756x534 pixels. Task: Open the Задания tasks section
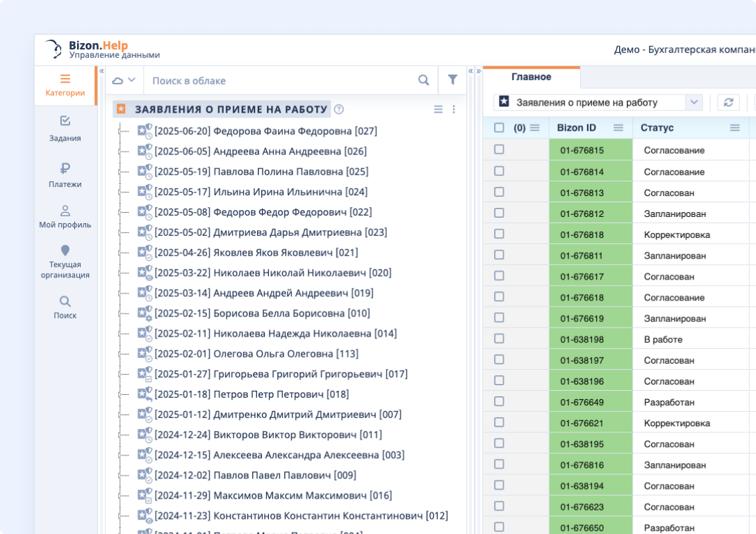pyautogui.click(x=65, y=129)
